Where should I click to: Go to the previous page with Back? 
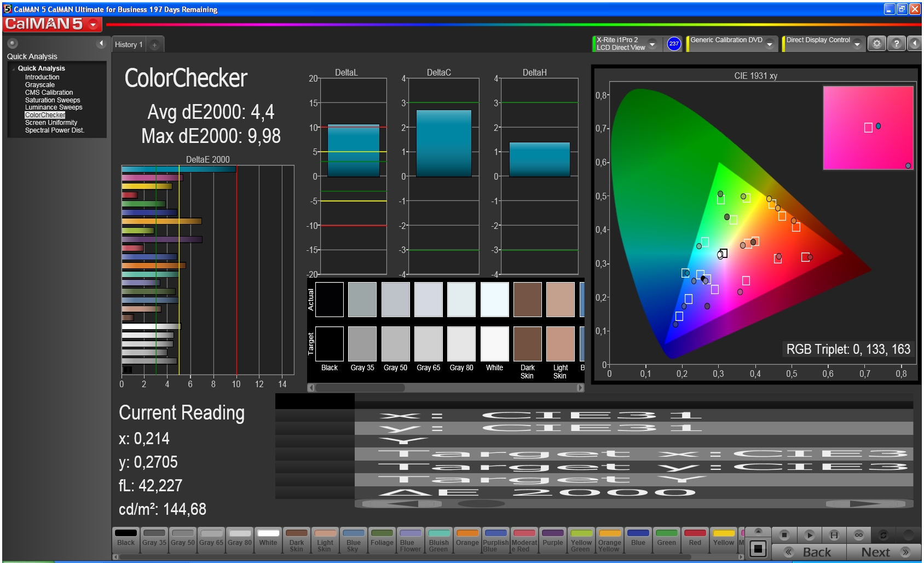(809, 552)
